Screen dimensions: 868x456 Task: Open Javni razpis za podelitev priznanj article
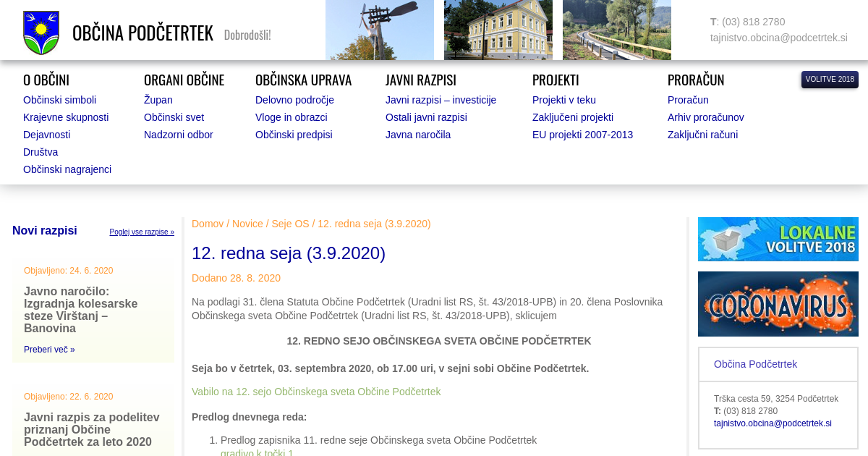pos(92,429)
